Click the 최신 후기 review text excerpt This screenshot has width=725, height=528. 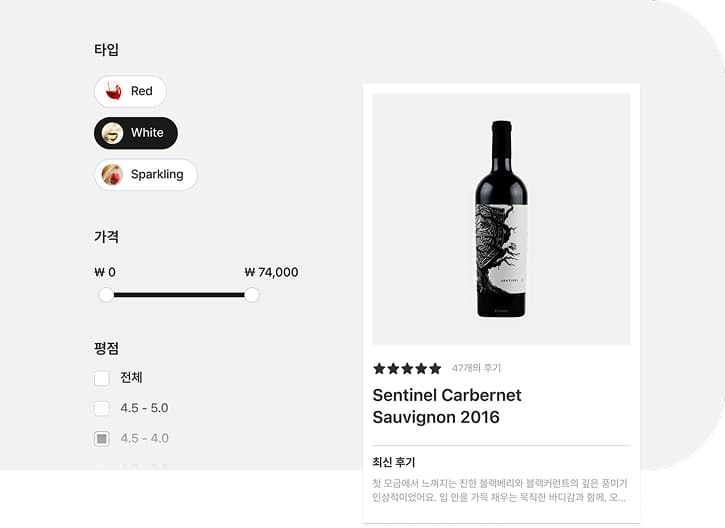499,490
